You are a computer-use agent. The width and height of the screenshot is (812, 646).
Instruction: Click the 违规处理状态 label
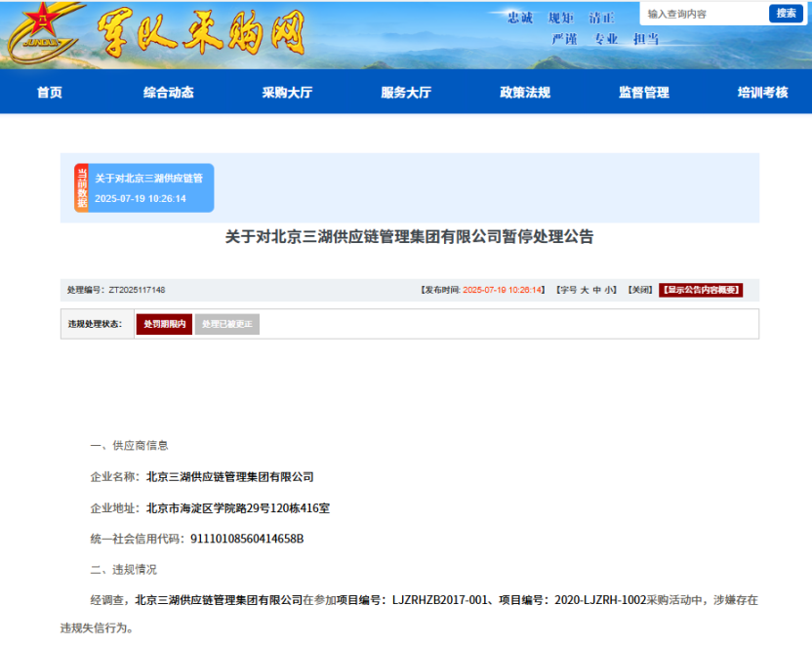pyautogui.click(x=95, y=324)
